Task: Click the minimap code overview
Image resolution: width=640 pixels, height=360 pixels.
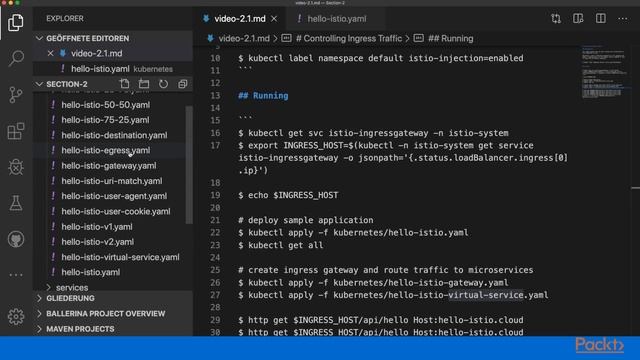Action: [x=605, y=73]
